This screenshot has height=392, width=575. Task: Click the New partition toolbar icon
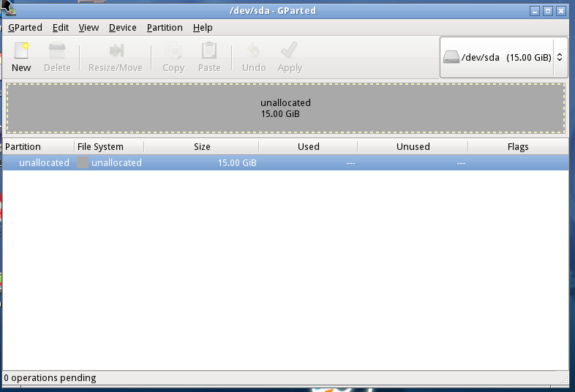pos(21,50)
